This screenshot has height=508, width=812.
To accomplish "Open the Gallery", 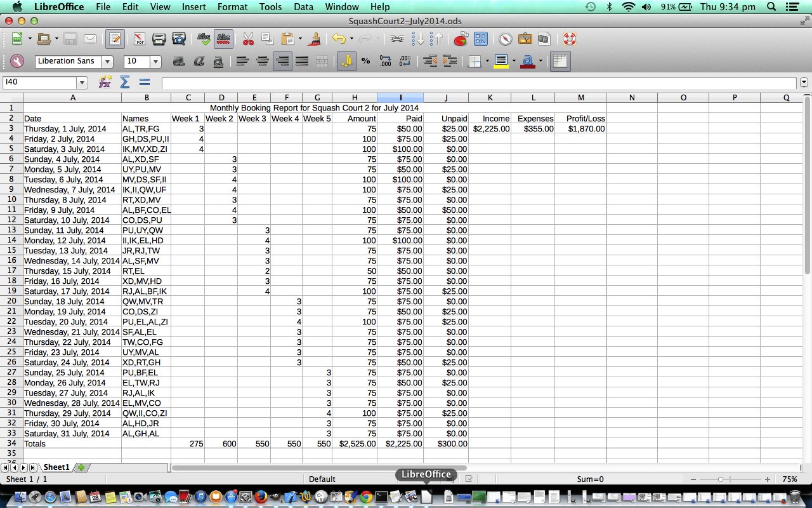I will coord(525,38).
